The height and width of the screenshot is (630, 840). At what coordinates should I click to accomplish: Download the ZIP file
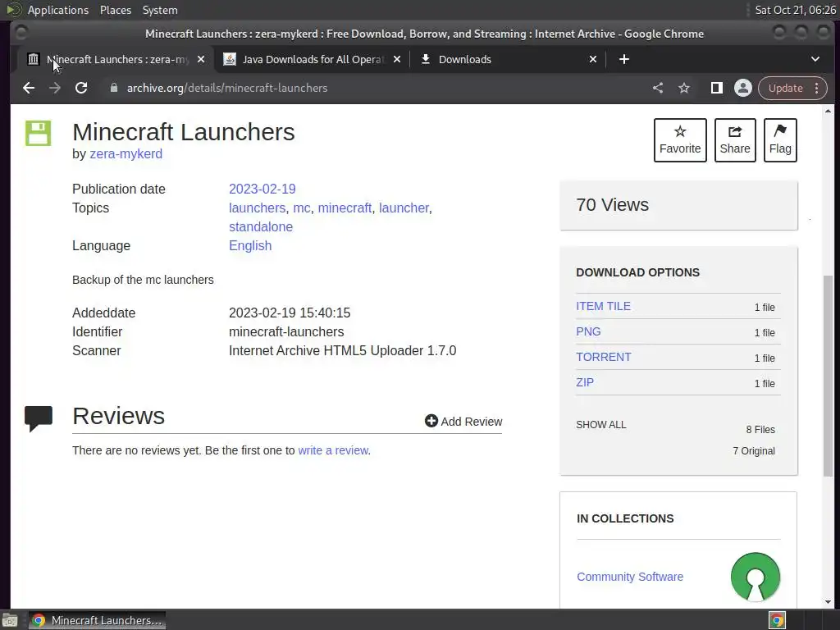click(x=585, y=382)
